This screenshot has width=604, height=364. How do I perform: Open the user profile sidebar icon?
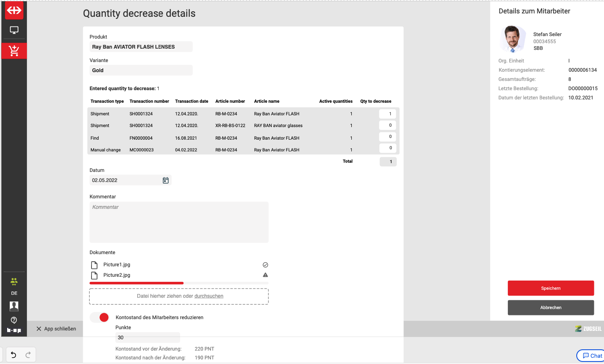pyautogui.click(x=14, y=306)
